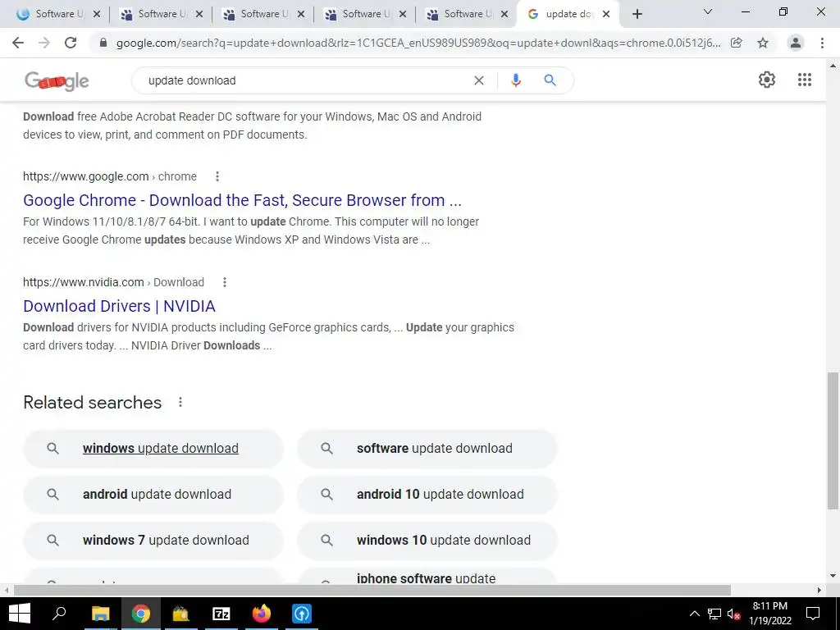Show hidden system tray icons
The width and height of the screenshot is (840, 630).
[694, 614]
